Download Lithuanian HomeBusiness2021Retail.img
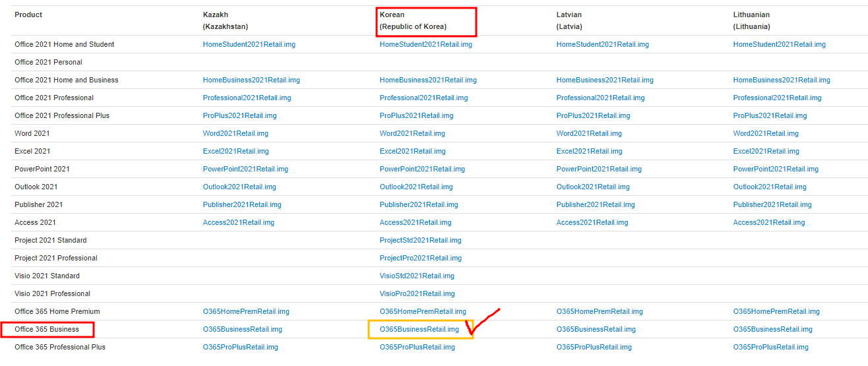This screenshot has height=366, width=868. [782, 80]
